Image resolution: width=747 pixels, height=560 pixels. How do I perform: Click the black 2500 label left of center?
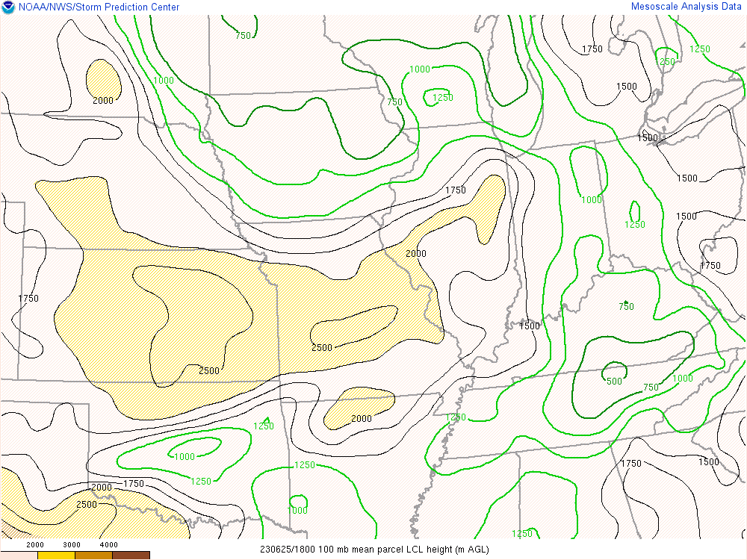coord(209,371)
